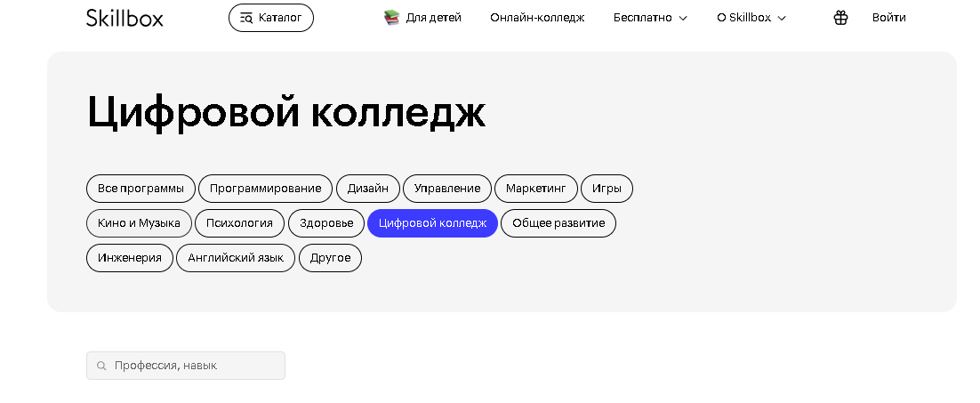This screenshot has height=403, width=980.
Task: Select the Английский язык category
Action: click(x=235, y=258)
